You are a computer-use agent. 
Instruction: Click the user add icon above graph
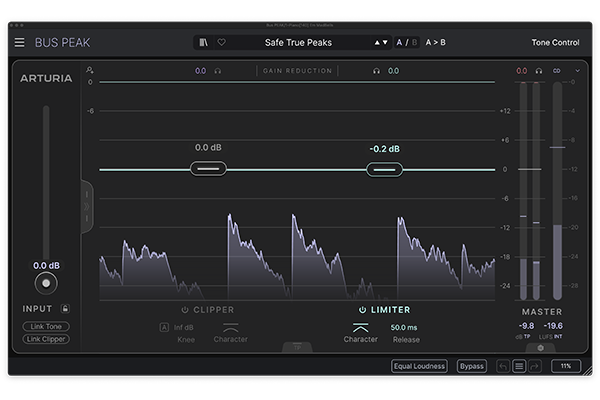(90, 70)
